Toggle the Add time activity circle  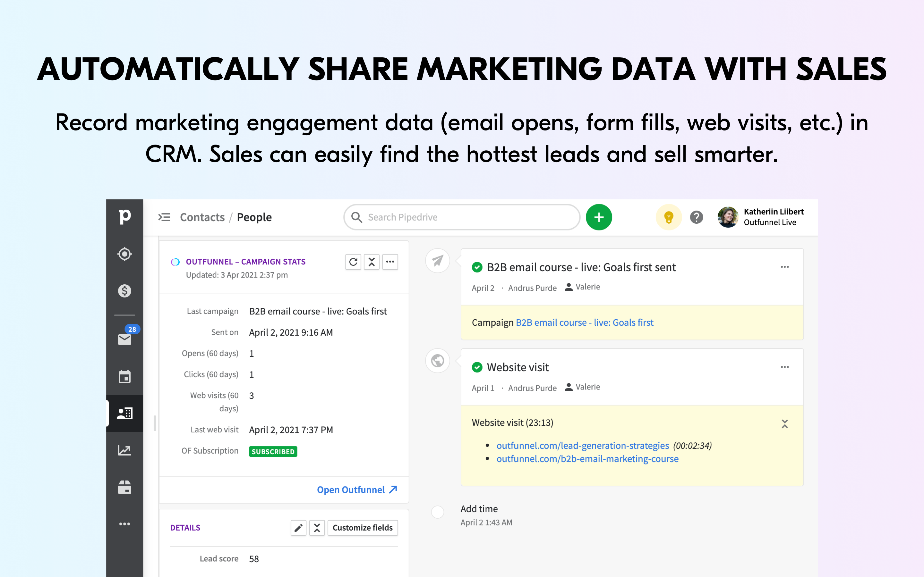tap(438, 512)
